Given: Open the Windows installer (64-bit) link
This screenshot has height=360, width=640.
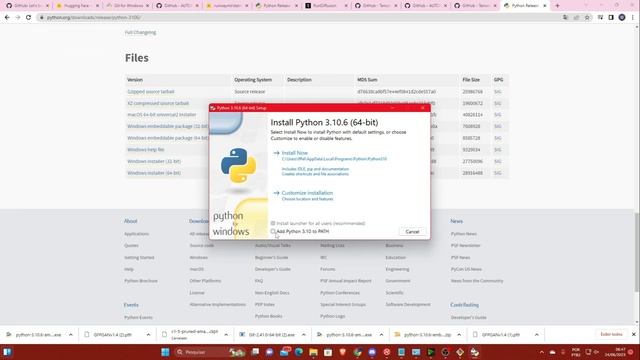Looking at the screenshot, I should (154, 173).
